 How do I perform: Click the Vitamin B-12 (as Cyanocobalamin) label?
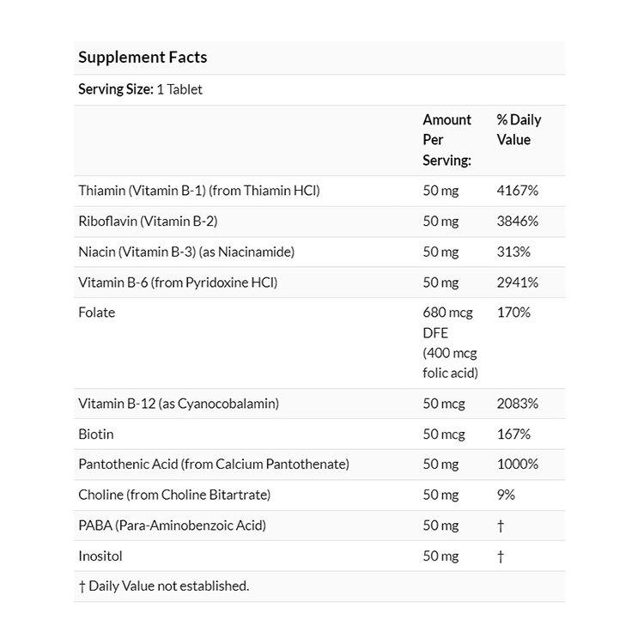[x=178, y=404]
